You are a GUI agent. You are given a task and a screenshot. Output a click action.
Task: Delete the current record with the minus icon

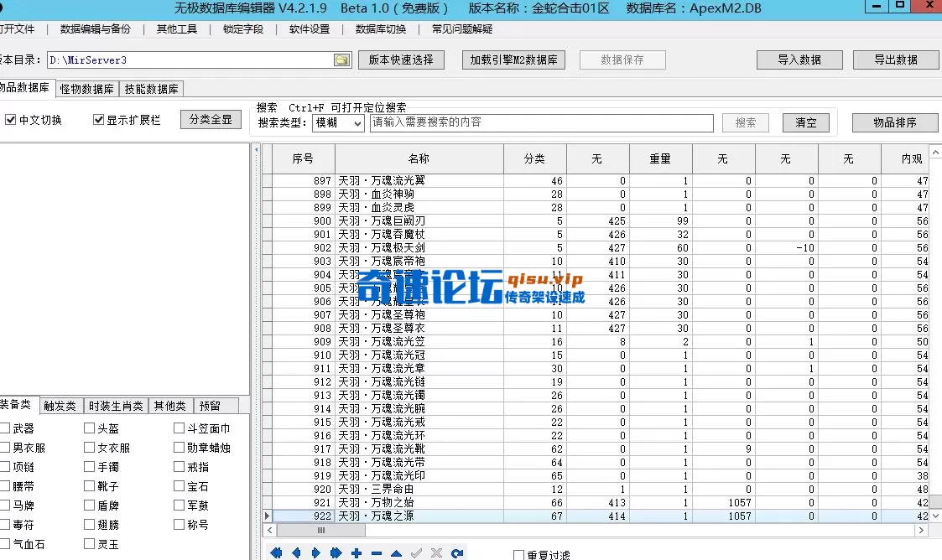[x=377, y=552]
